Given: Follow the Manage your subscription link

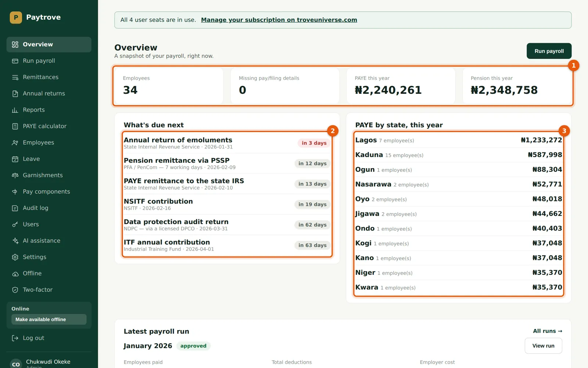Looking at the screenshot, I should [279, 20].
